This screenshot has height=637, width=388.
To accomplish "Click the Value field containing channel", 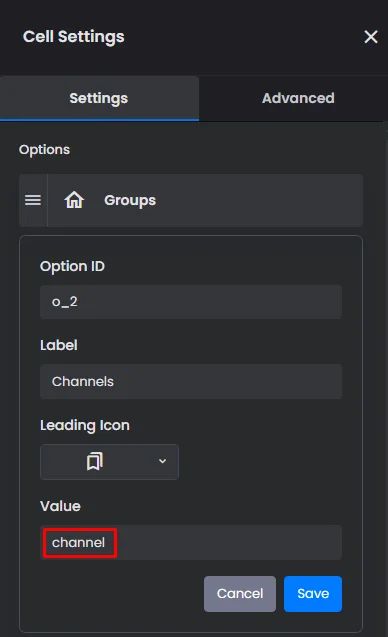I will [191, 542].
